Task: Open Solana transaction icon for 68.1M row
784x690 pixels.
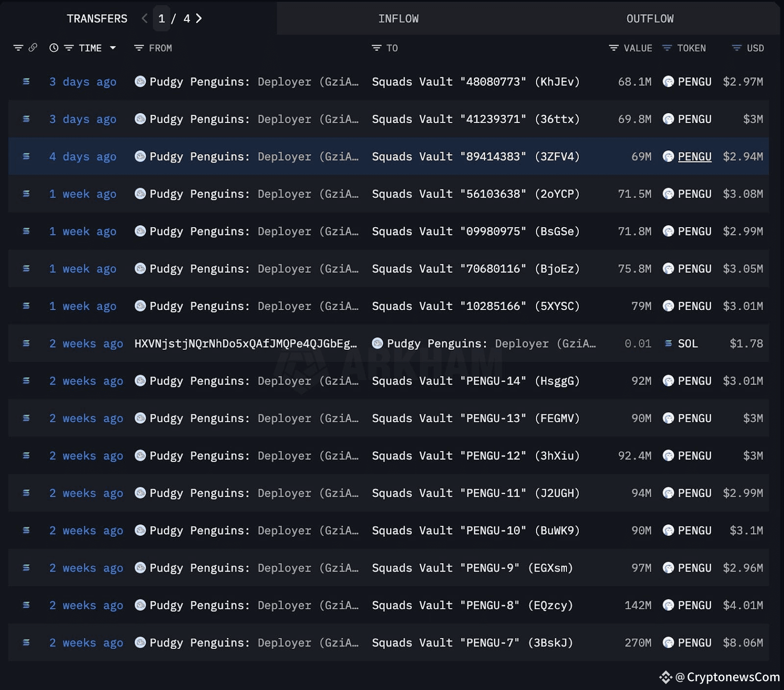Action: point(26,81)
